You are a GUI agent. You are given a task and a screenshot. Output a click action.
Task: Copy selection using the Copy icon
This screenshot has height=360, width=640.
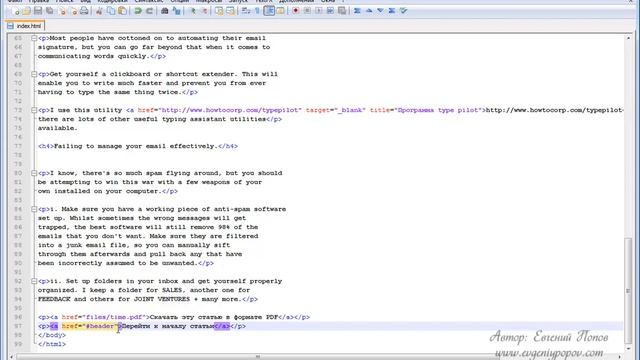coord(111,11)
